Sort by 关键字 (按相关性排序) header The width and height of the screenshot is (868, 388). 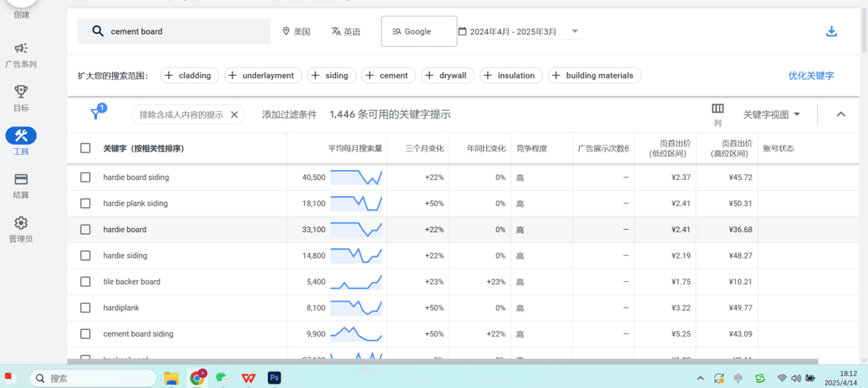click(x=143, y=148)
